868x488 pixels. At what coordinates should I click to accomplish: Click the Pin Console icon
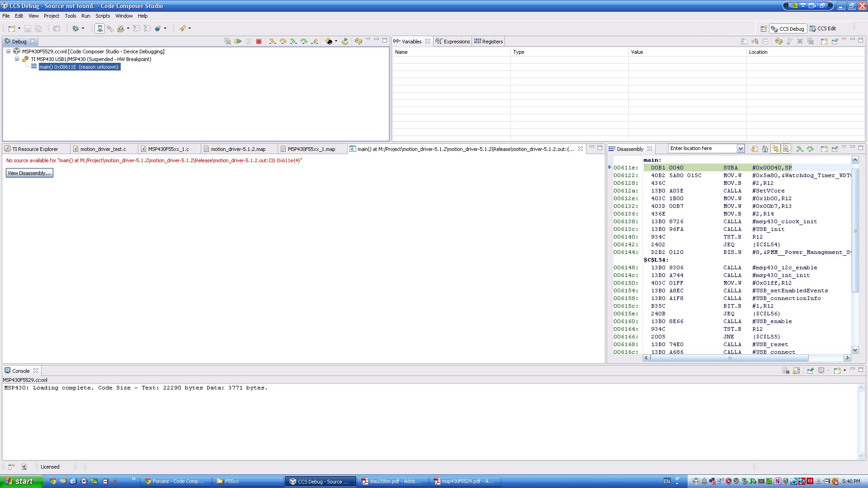click(x=810, y=371)
